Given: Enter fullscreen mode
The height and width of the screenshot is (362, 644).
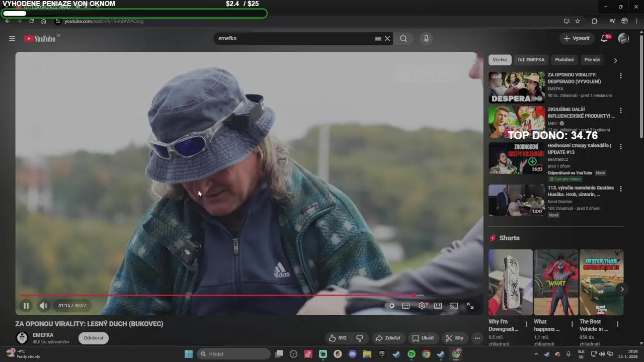Looking at the screenshot, I should click(470, 306).
